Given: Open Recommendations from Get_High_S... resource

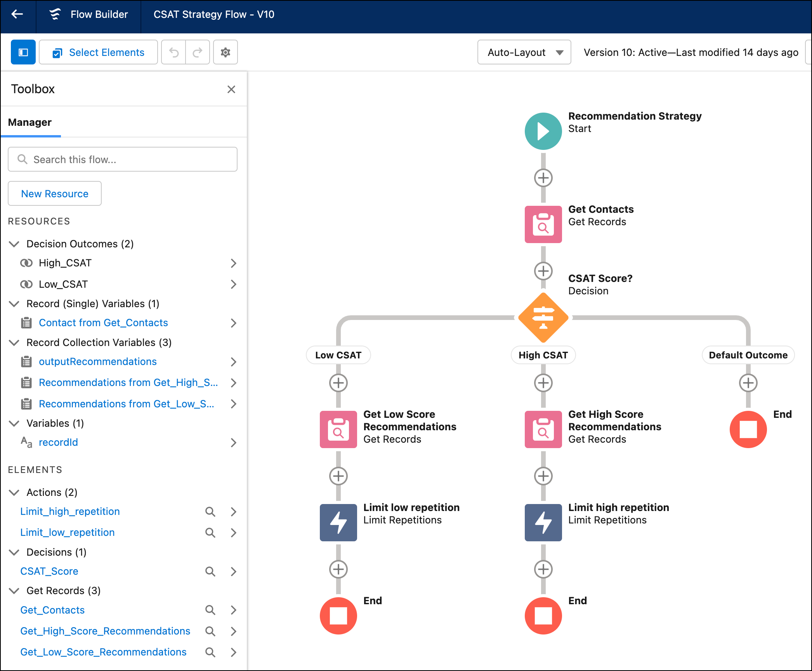Looking at the screenshot, I should 128,382.
